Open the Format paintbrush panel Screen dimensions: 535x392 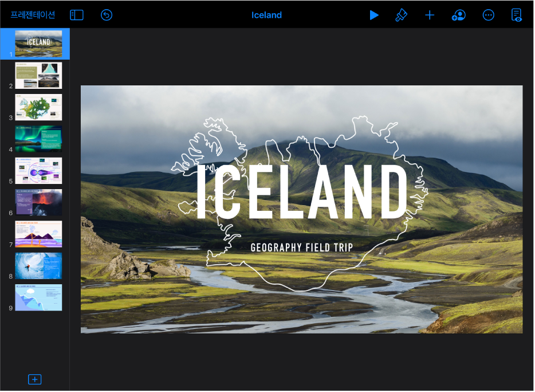tap(401, 15)
